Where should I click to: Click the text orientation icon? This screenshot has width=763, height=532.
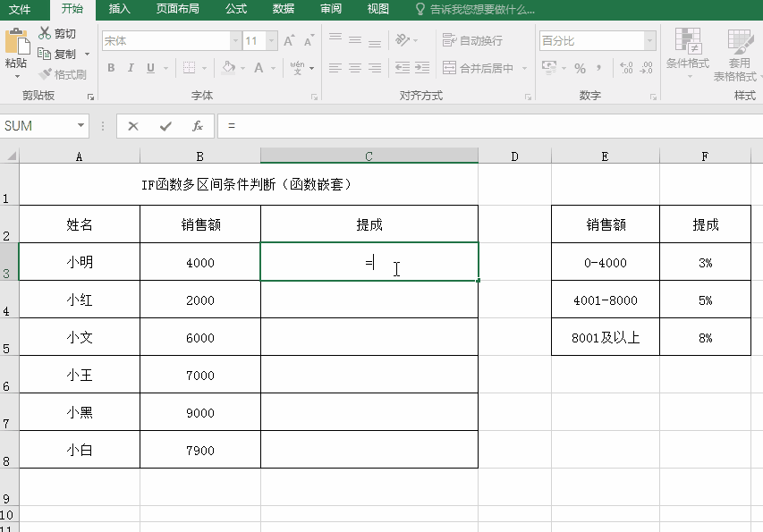coord(403,40)
